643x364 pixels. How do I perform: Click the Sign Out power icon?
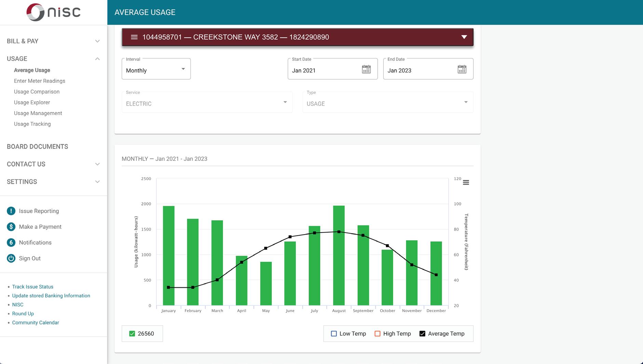pos(11,258)
